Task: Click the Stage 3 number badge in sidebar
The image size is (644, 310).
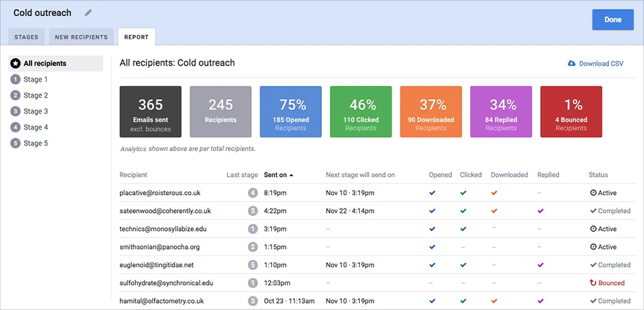Action: coord(15,111)
